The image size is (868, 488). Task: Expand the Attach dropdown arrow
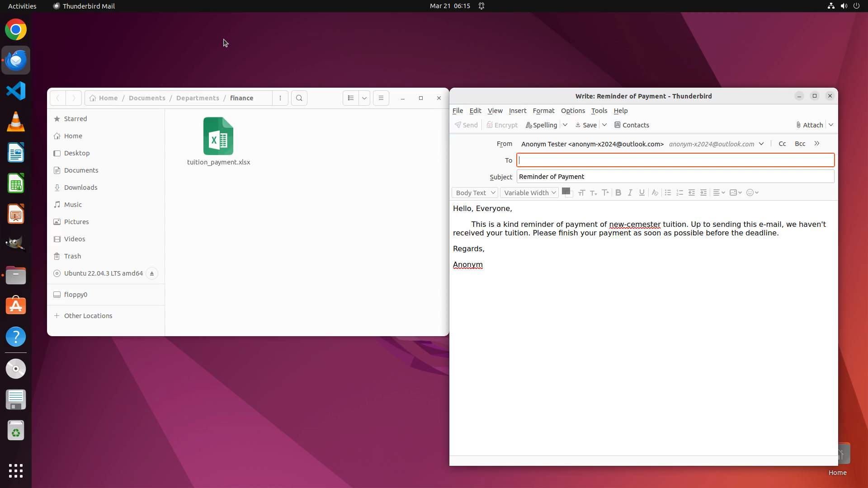(x=831, y=125)
